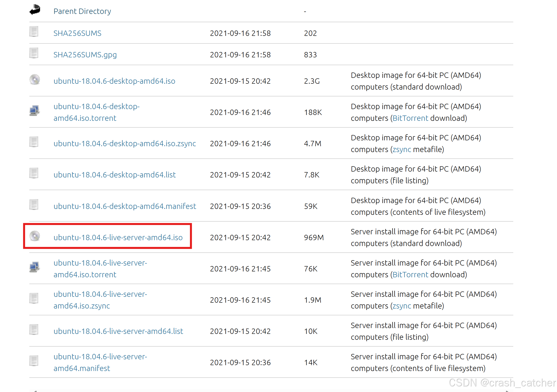Screen dimensions: 557x392
Task: Click the file icon for desktop-amd64.iso.zsync
Action: [34, 142]
